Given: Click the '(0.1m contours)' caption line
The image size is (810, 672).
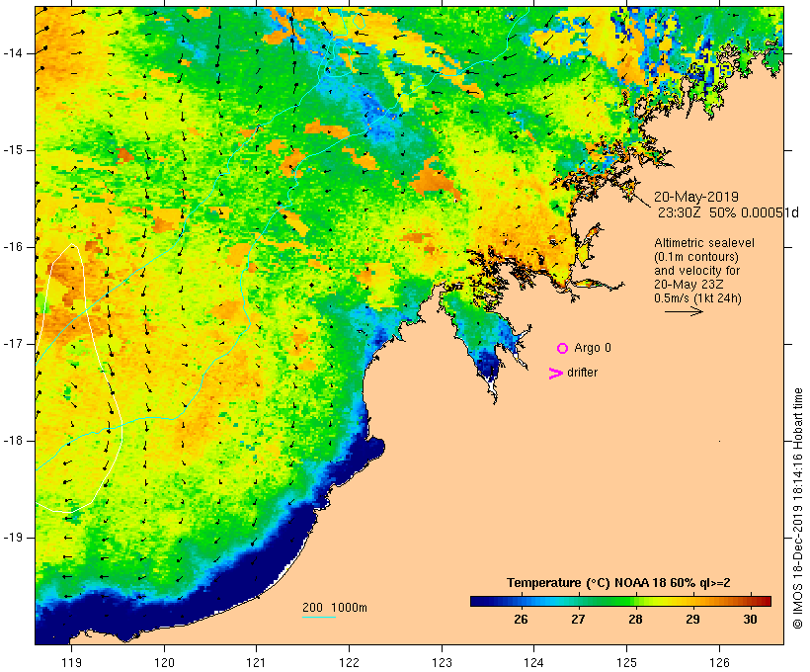Looking at the screenshot, I should [x=695, y=257].
